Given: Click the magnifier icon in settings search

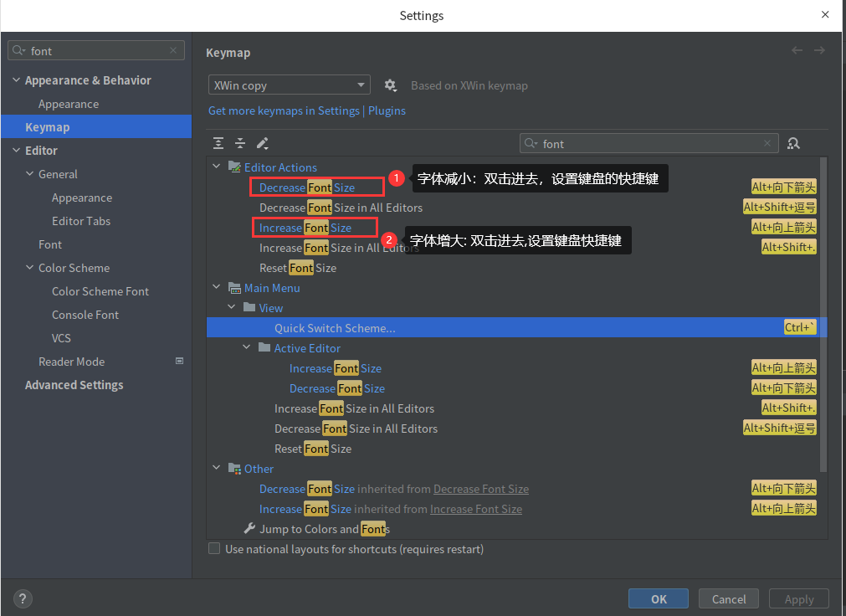Looking at the screenshot, I should pyautogui.click(x=18, y=50).
